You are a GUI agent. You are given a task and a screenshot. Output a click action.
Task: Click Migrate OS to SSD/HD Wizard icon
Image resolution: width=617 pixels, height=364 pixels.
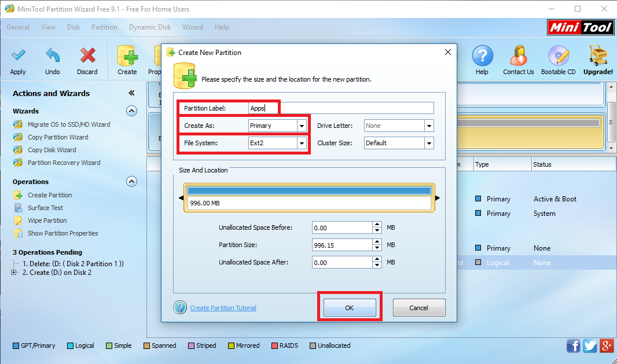point(18,125)
